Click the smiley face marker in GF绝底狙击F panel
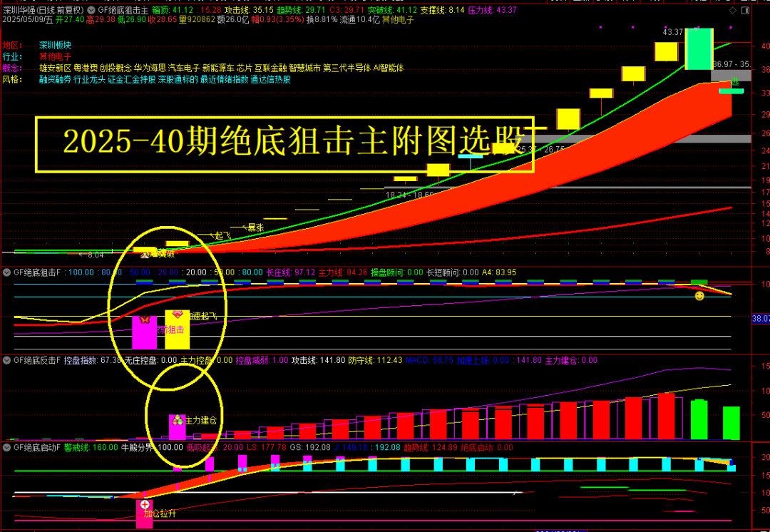770x532 pixels. pos(699,296)
